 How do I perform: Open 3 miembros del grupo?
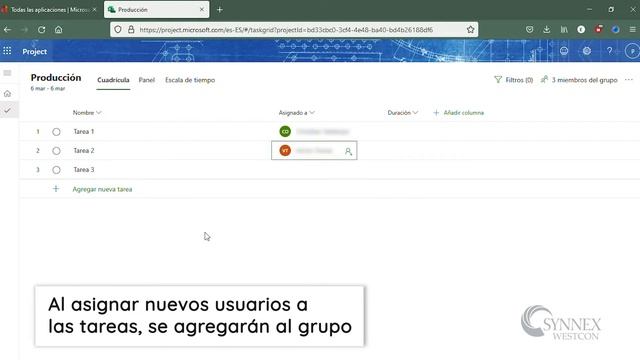click(x=579, y=80)
